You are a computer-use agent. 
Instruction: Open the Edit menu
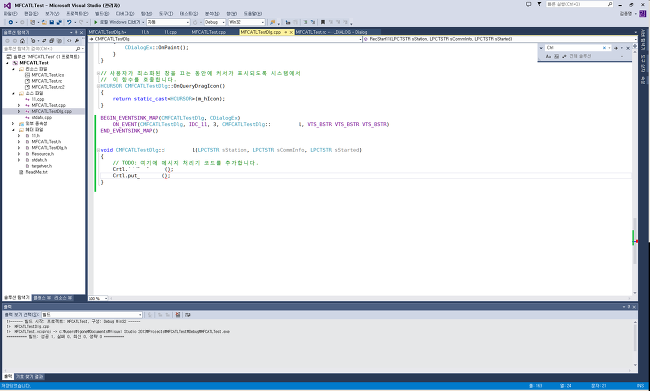pos(31,14)
